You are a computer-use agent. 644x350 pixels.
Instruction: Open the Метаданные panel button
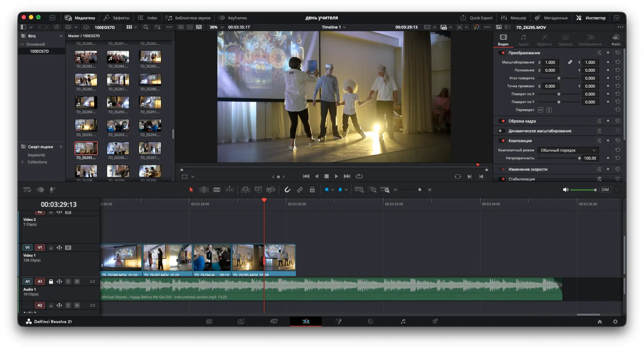(x=551, y=18)
